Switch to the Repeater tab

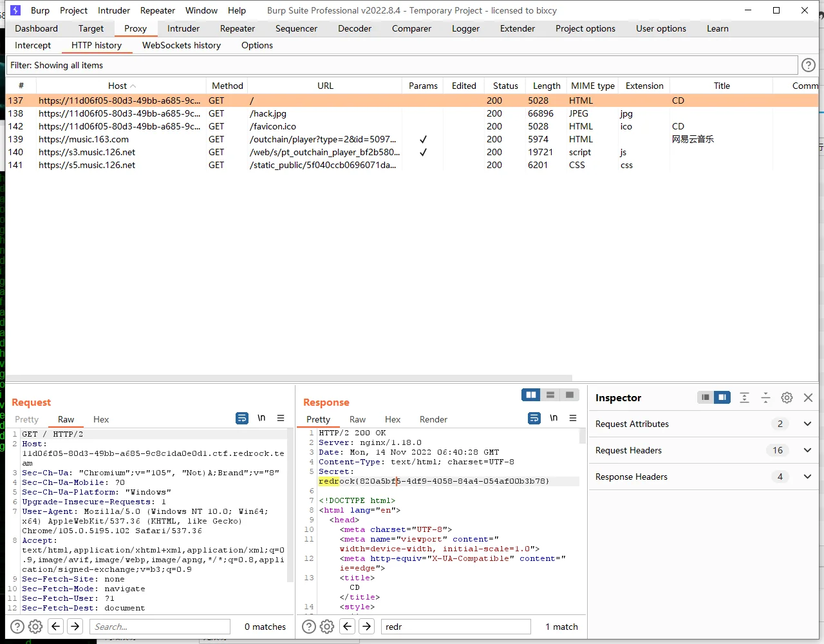tap(238, 28)
